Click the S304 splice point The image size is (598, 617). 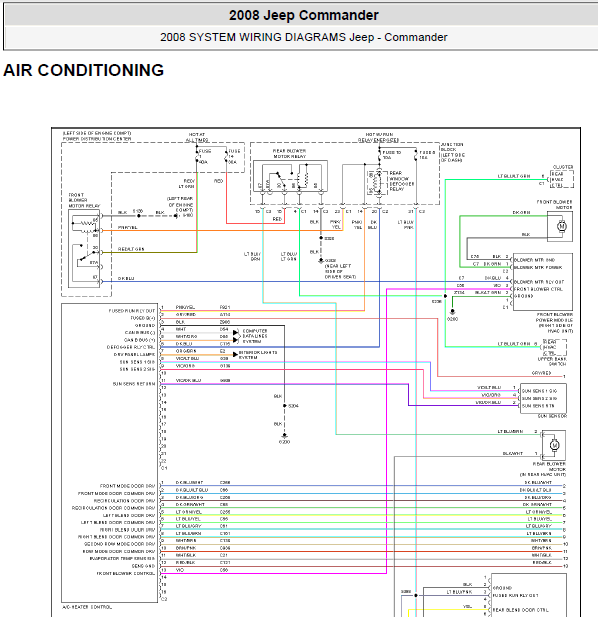pos(284,405)
